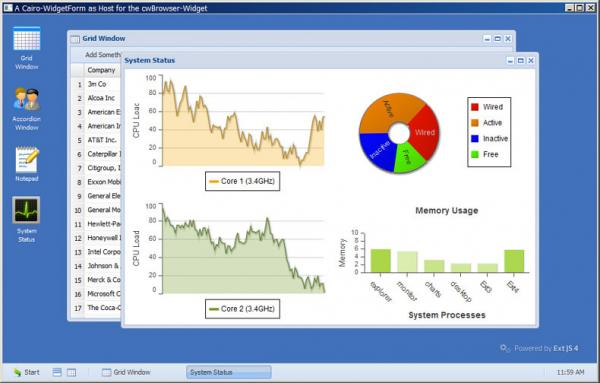Close the Grid Window
This screenshot has height=383, width=600.
(x=508, y=39)
